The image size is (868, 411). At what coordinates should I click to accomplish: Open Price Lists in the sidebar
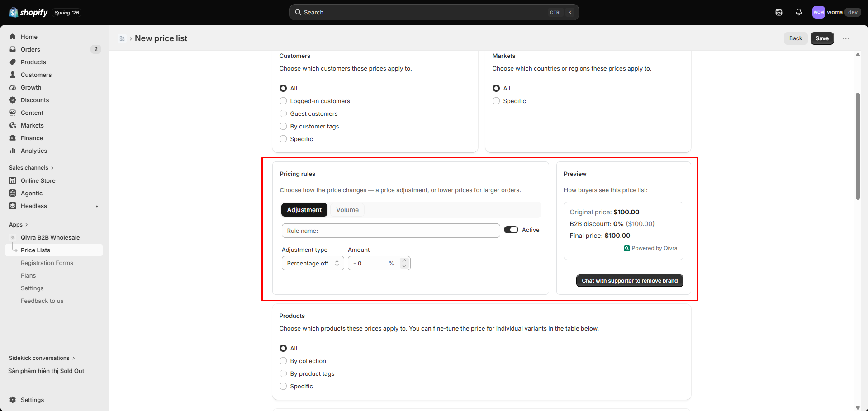click(54, 250)
